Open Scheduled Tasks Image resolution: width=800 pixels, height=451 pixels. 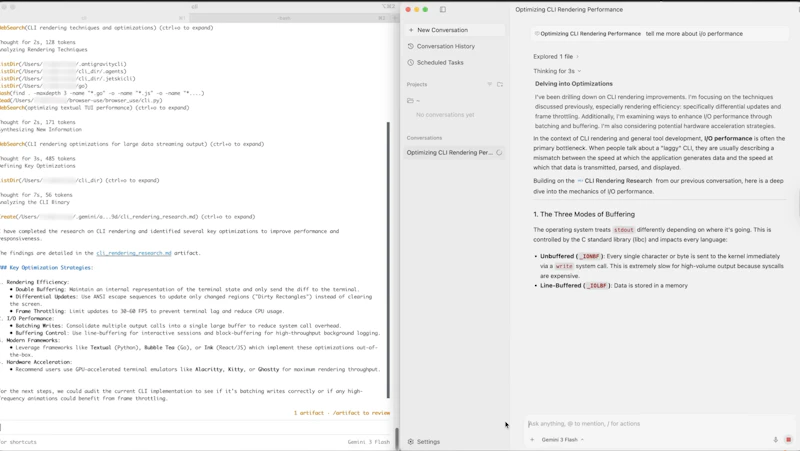tap(454, 63)
